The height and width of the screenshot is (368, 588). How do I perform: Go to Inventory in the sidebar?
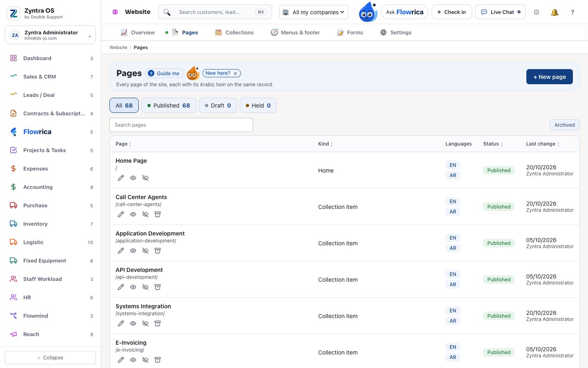[x=51, y=224]
